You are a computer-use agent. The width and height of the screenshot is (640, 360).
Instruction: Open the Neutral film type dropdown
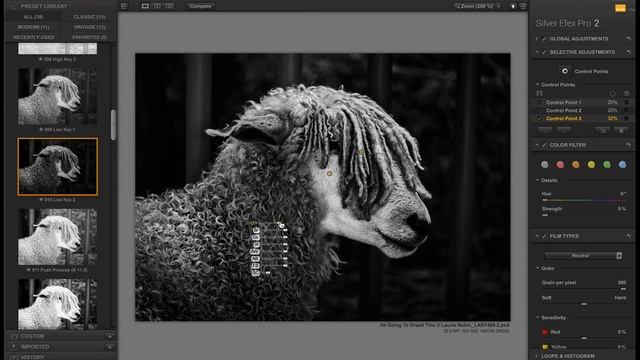pos(583,256)
